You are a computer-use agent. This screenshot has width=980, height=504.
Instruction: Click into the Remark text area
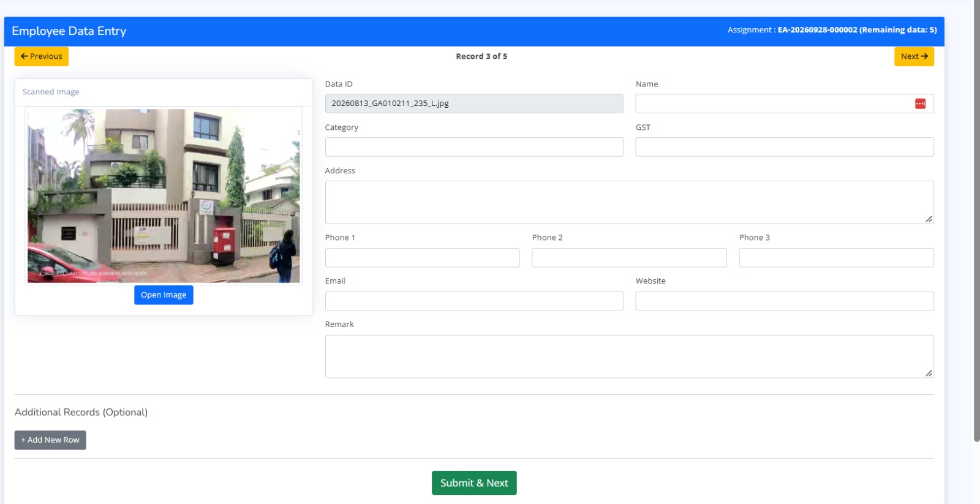630,356
